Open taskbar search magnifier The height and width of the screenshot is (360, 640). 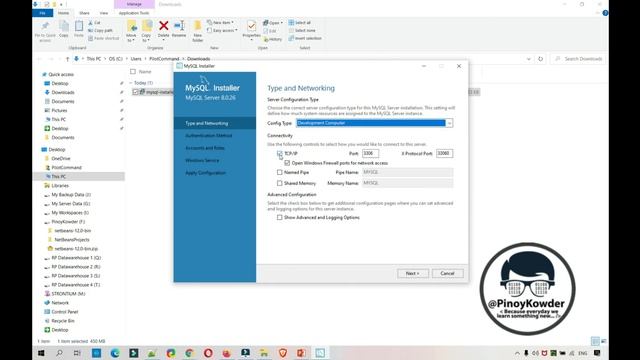click(59, 353)
